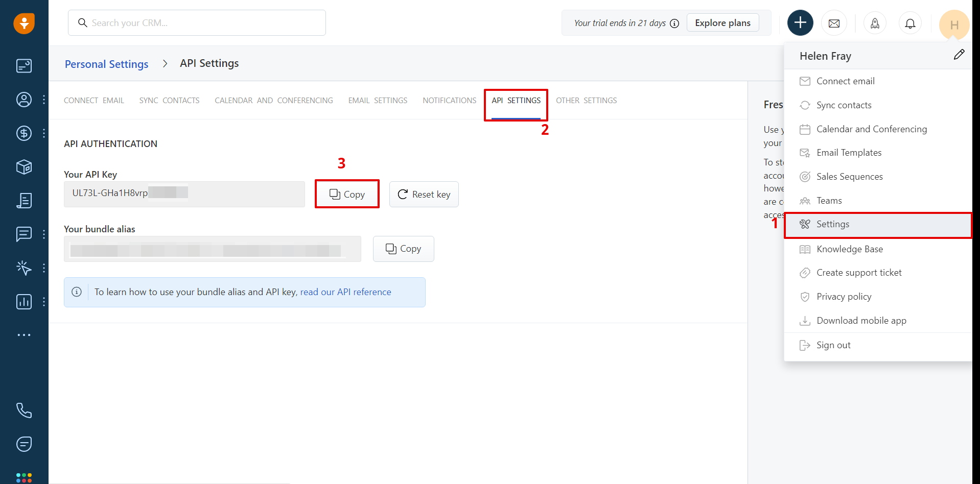
Task: Expand Contacts submenu dots in sidebar
Action: click(x=44, y=100)
